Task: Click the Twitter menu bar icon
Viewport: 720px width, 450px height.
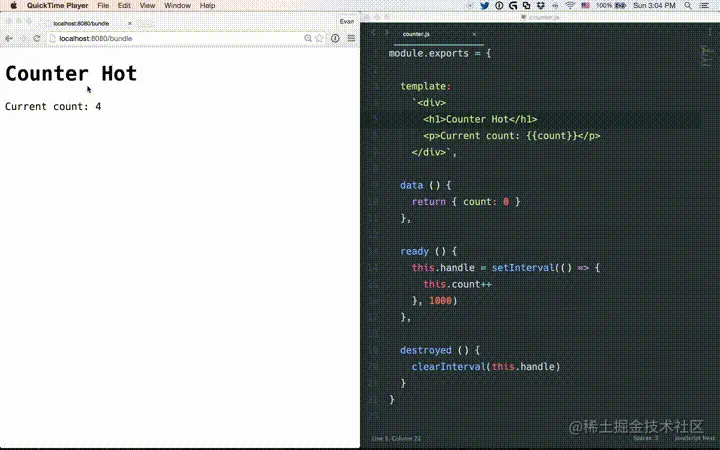Action: (484, 6)
